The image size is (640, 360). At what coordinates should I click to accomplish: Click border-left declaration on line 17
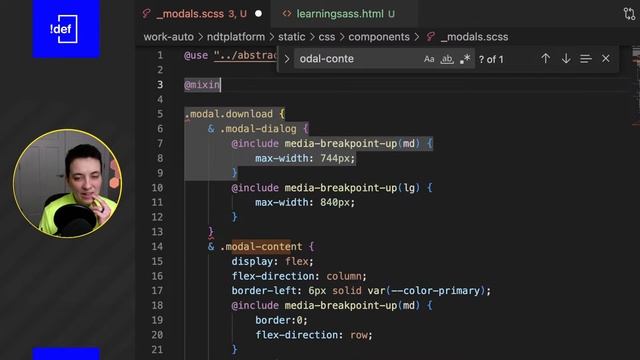tap(361, 291)
